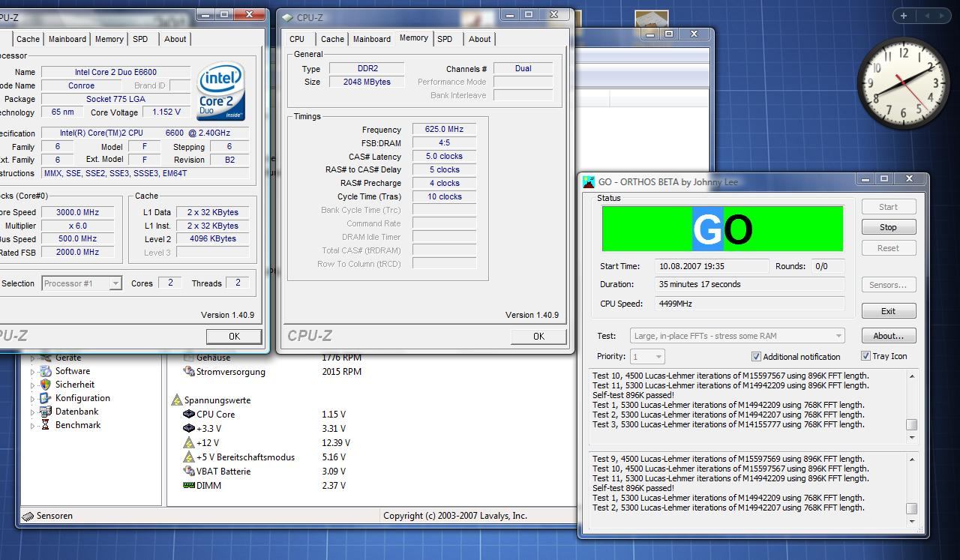Viewport: 960px width, 560px height.
Task: Click the green GO status indicator
Action: 722,229
